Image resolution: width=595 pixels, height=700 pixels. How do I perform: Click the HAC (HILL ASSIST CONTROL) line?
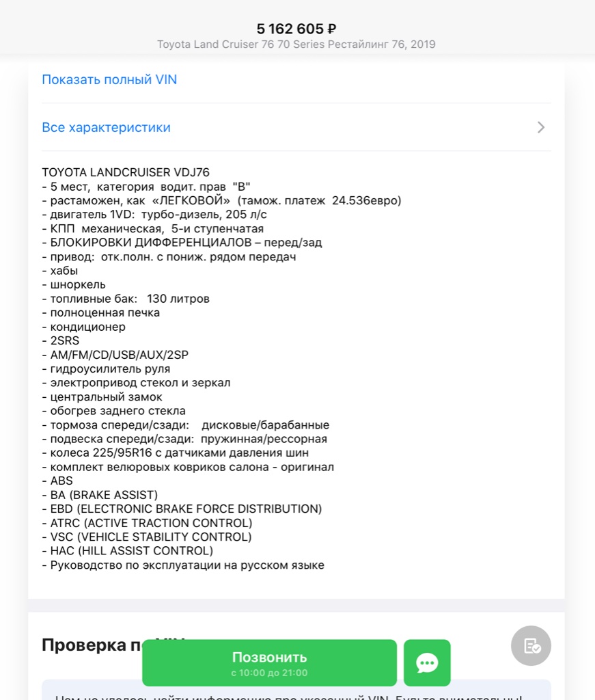(x=128, y=550)
